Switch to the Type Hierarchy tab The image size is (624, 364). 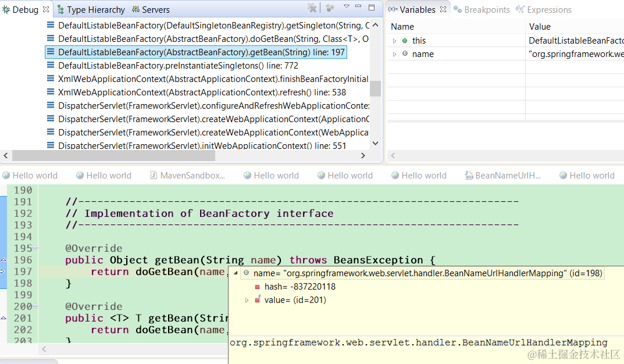(x=91, y=9)
